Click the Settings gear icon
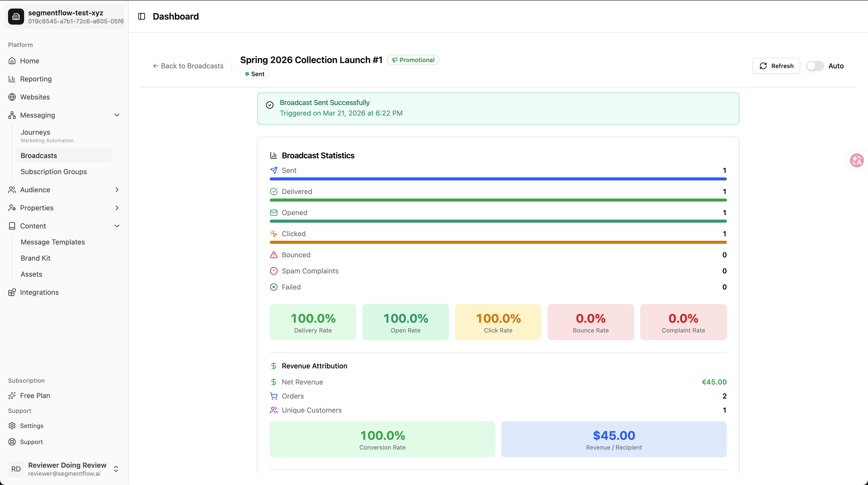This screenshot has width=868, height=485. [x=12, y=426]
